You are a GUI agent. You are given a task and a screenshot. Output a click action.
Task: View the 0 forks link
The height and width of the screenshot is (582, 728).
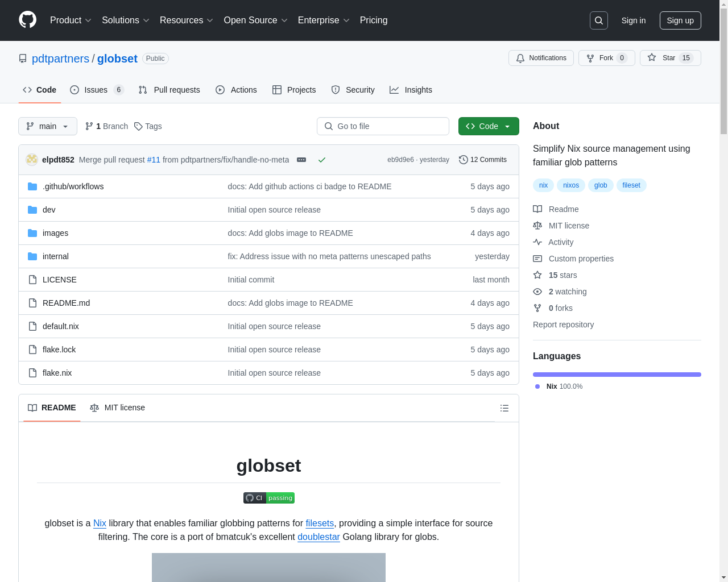(x=553, y=308)
